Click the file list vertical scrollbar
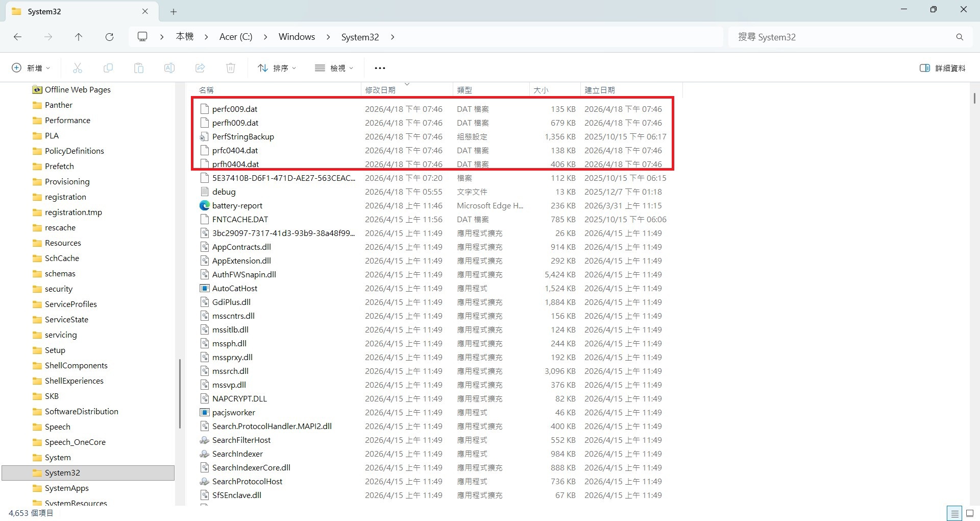The width and height of the screenshot is (980, 521). tap(974, 98)
